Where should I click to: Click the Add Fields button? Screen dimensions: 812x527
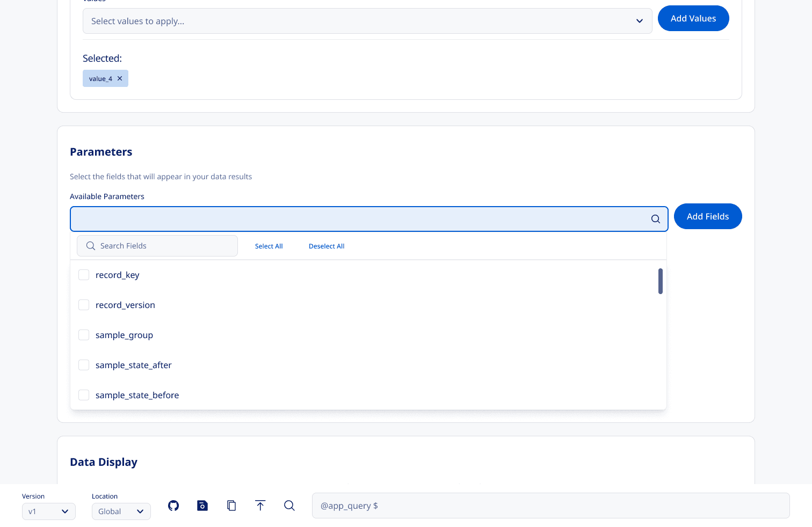click(x=708, y=216)
